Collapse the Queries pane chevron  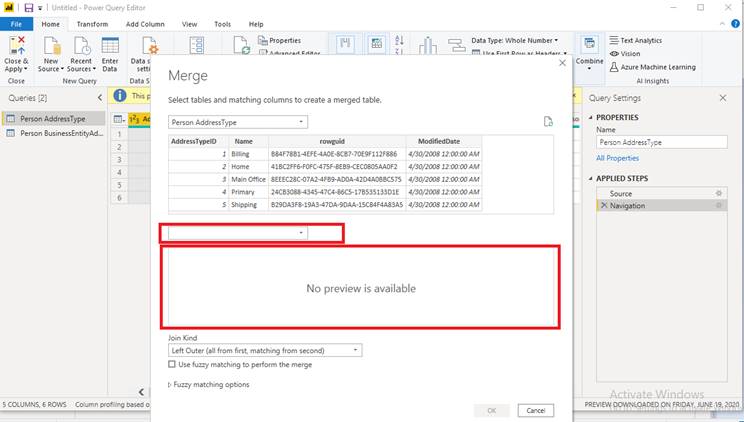pos(100,98)
